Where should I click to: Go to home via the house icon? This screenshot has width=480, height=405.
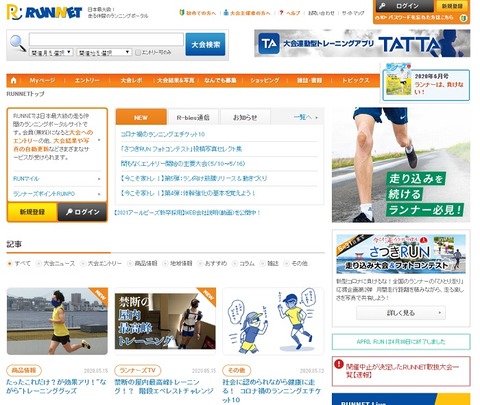coord(14,80)
